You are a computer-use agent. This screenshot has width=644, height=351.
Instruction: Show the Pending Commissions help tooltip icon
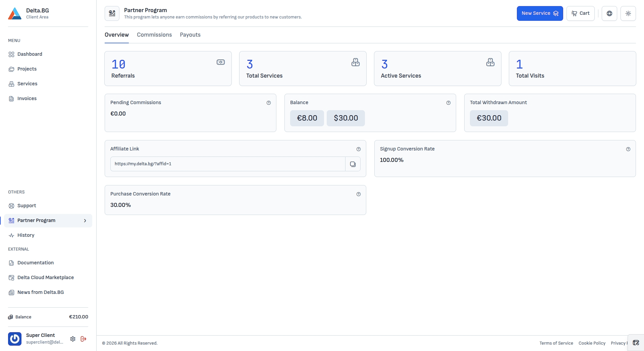pos(269,103)
